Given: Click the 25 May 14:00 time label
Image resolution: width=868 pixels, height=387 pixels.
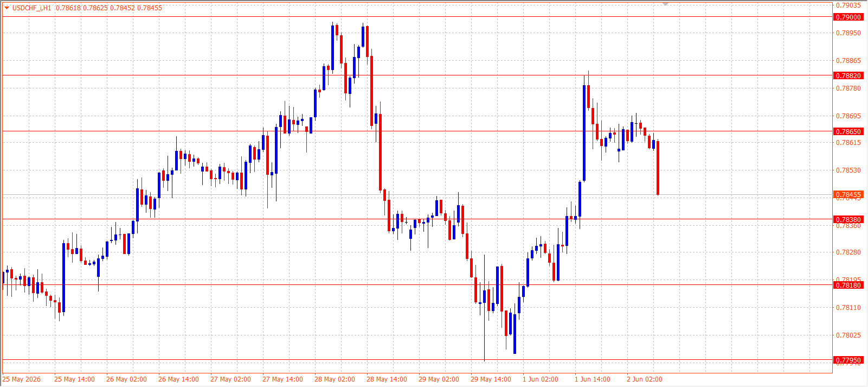Looking at the screenshot, I should coord(74,379).
